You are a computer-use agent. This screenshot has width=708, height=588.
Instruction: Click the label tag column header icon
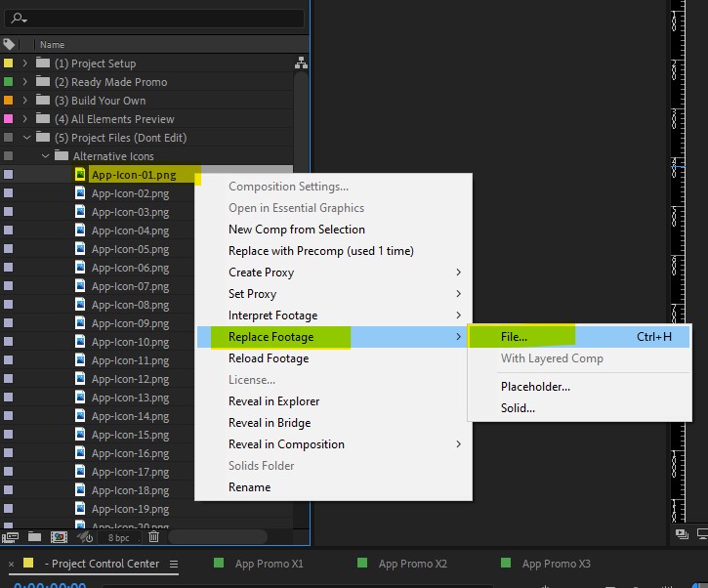click(10, 45)
